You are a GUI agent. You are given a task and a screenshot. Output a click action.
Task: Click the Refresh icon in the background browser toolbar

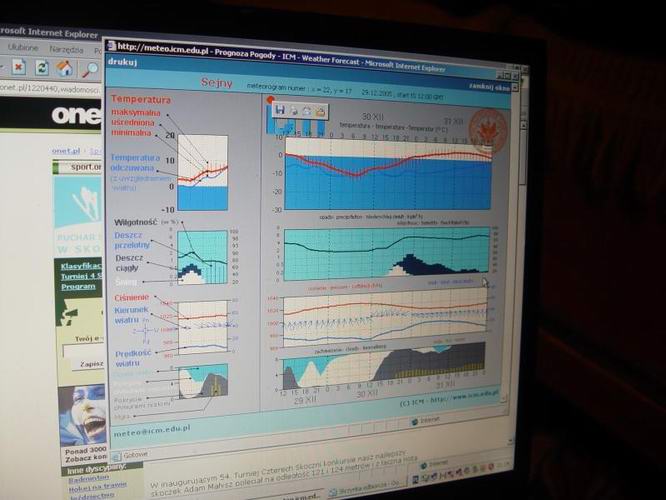click(42, 68)
